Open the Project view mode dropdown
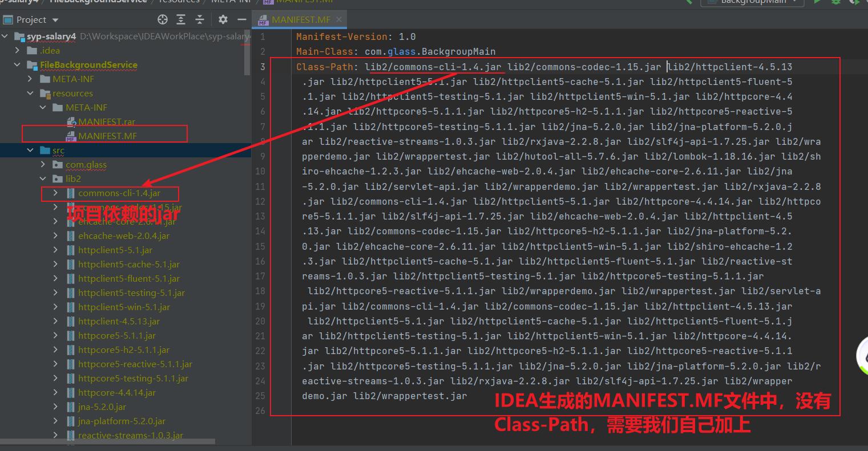The height and width of the screenshot is (451, 868). (x=55, y=20)
